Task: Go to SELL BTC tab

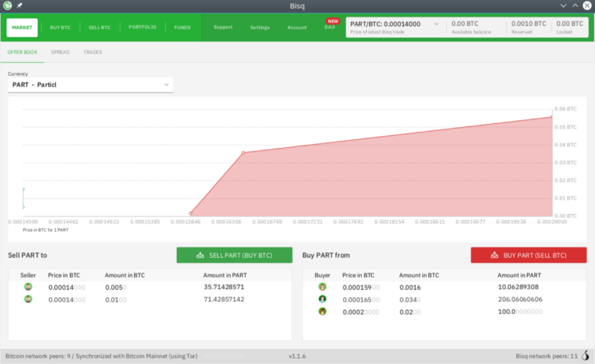Action: 100,27
